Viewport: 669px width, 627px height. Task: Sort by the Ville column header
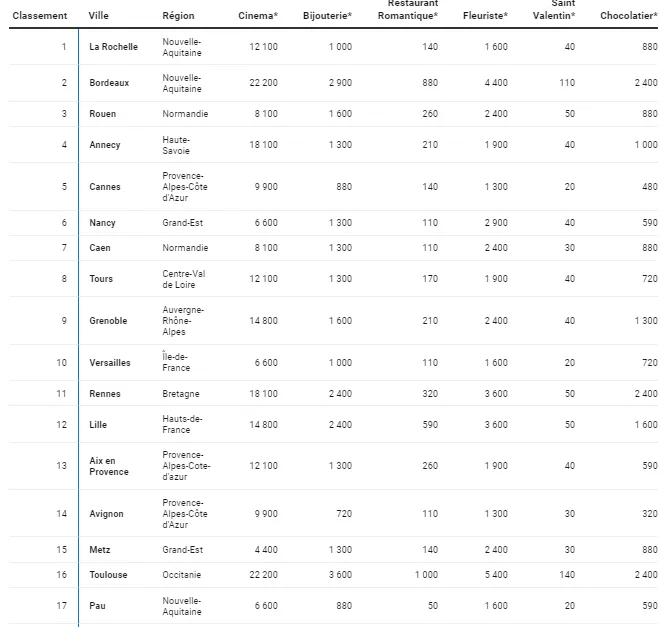pos(99,16)
